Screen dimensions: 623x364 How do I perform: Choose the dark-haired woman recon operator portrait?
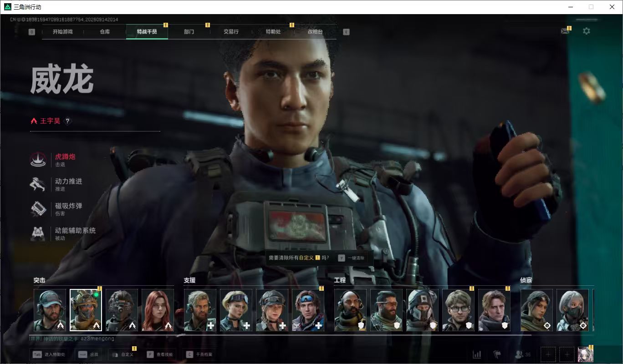[x=536, y=310]
